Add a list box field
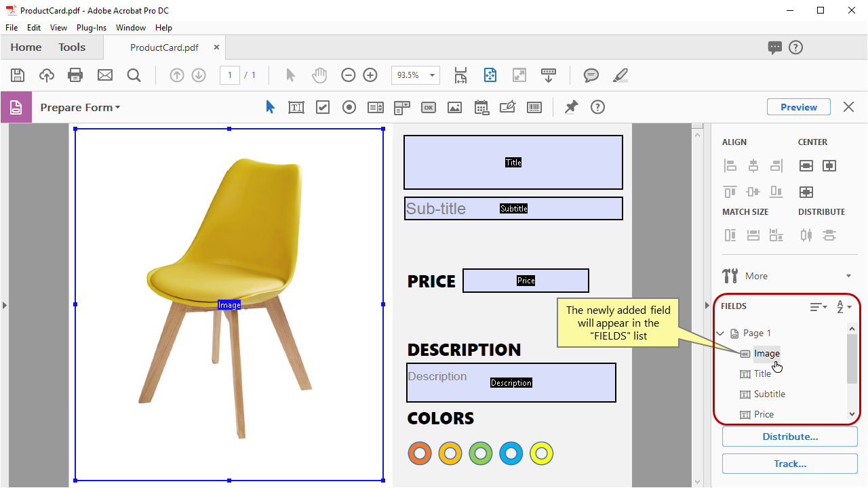This screenshot has width=868, height=488. 376,107
